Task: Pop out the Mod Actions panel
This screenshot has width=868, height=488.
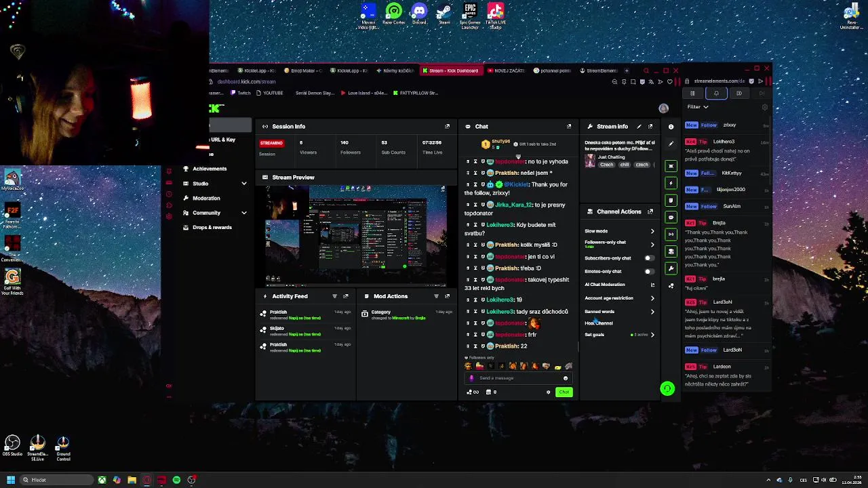Action: pyautogui.click(x=447, y=296)
